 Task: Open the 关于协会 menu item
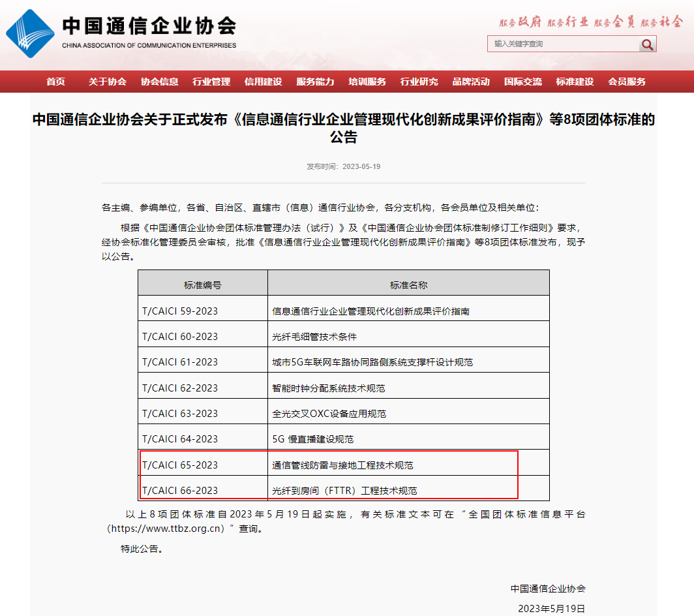pos(108,82)
